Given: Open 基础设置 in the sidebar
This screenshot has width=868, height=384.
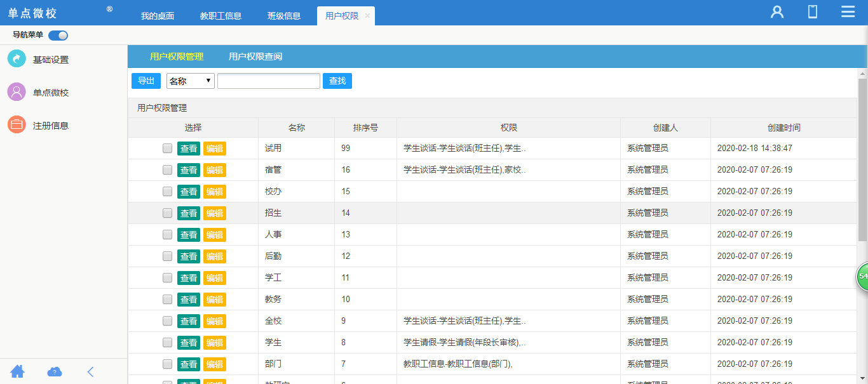Looking at the screenshot, I should [51, 60].
